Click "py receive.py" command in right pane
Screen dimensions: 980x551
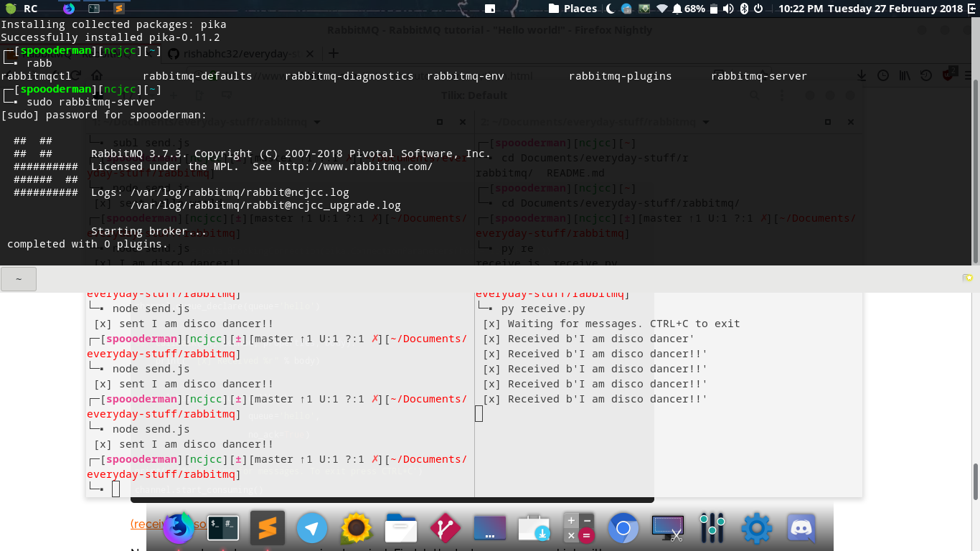543,309
